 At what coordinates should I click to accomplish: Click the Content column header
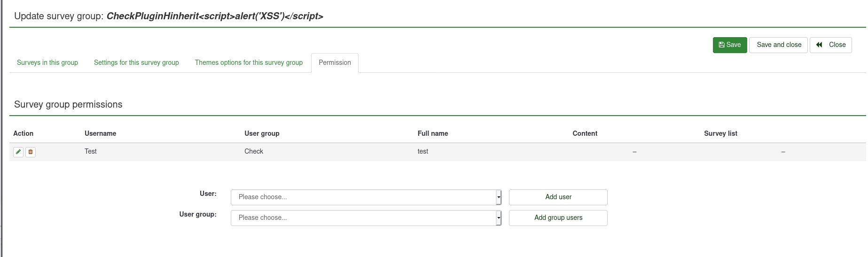585,133
